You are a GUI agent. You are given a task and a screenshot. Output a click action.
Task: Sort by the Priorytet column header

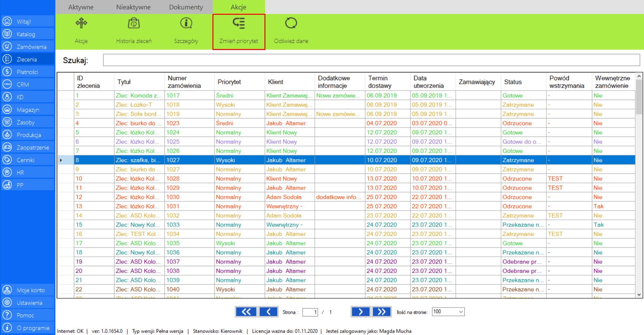coord(229,82)
